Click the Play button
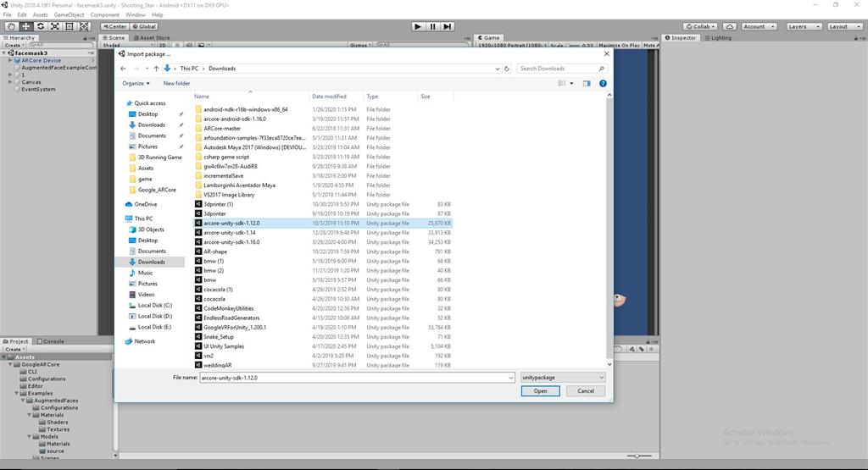868x470 pixels. (418, 26)
